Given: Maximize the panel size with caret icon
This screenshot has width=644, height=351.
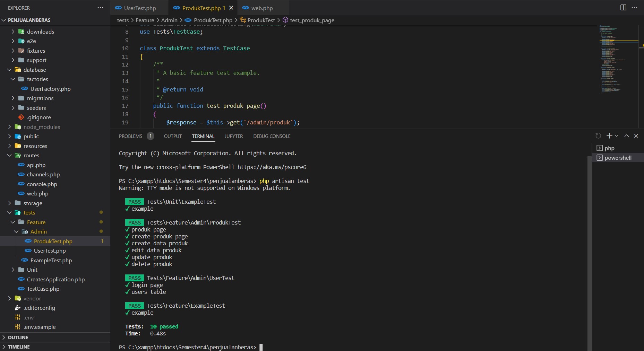Looking at the screenshot, I should point(626,136).
